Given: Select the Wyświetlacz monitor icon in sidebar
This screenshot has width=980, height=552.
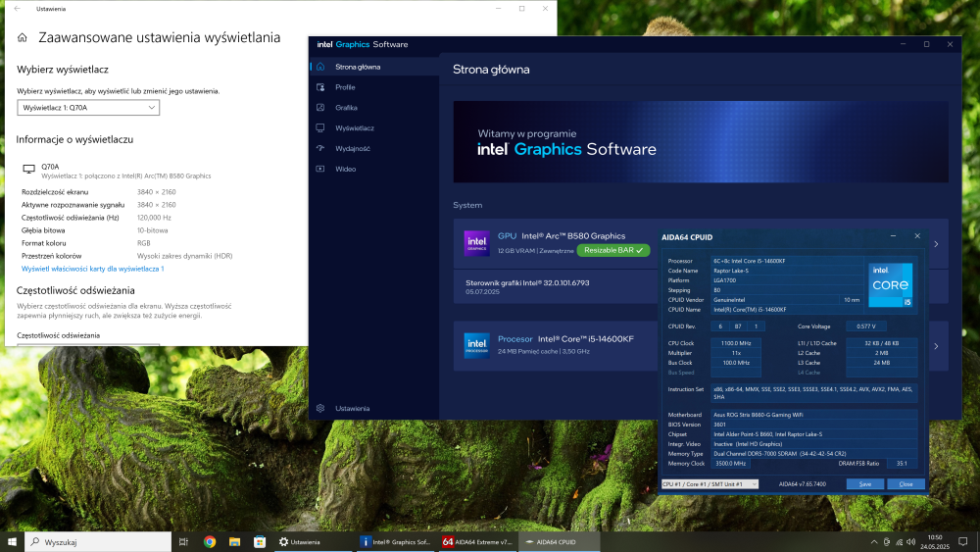Looking at the screenshot, I should pos(320,127).
